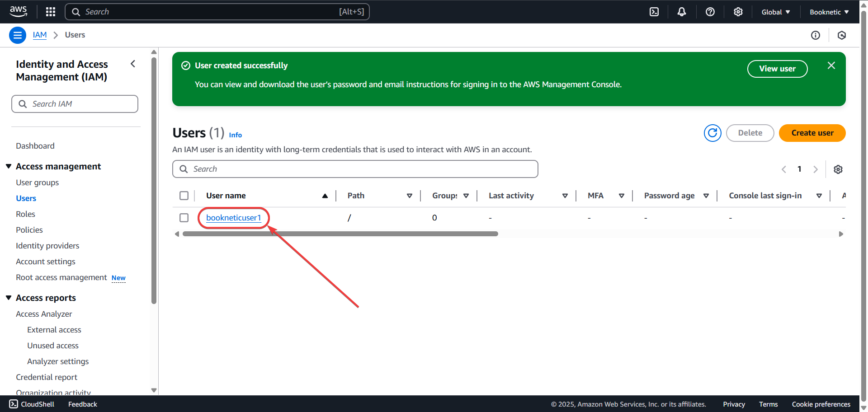Open the info panel icon near breadcrumb

[x=816, y=35]
